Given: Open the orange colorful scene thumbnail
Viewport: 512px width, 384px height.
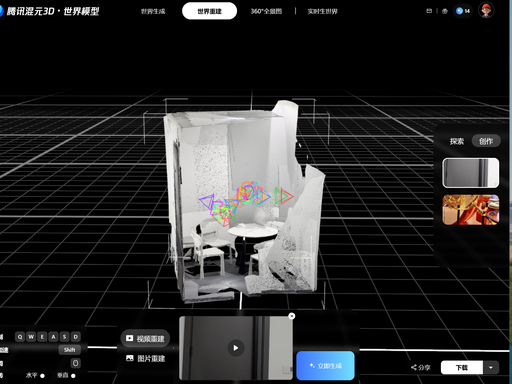Looking at the screenshot, I should tap(470, 210).
